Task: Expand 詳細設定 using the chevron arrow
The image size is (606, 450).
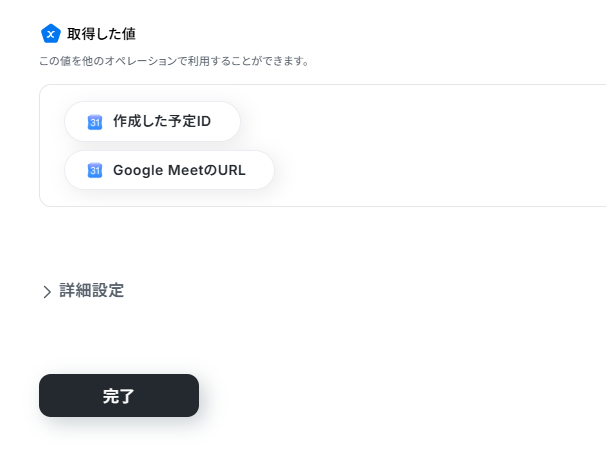Action: (47, 292)
